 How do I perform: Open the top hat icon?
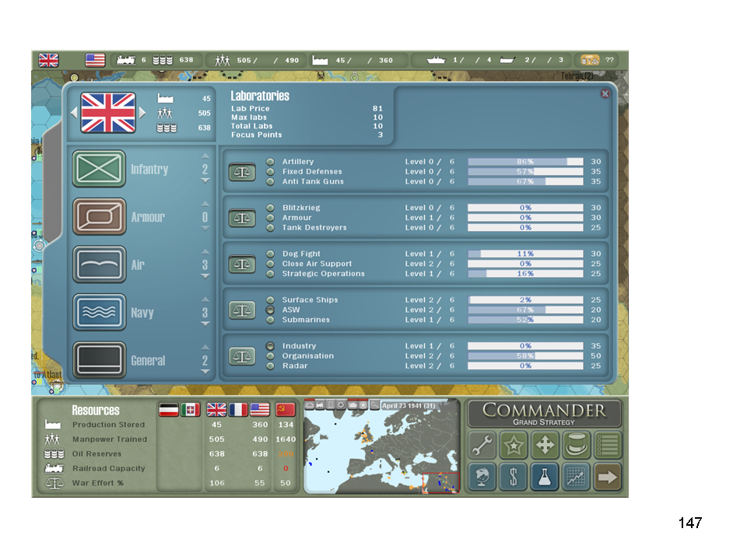tap(577, 446)
